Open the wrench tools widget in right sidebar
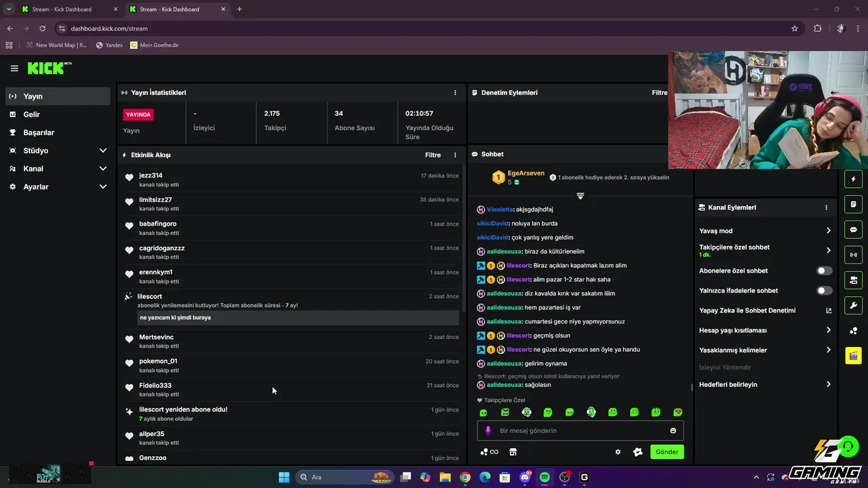The image size is (868, 488). (x=853, y=305)
